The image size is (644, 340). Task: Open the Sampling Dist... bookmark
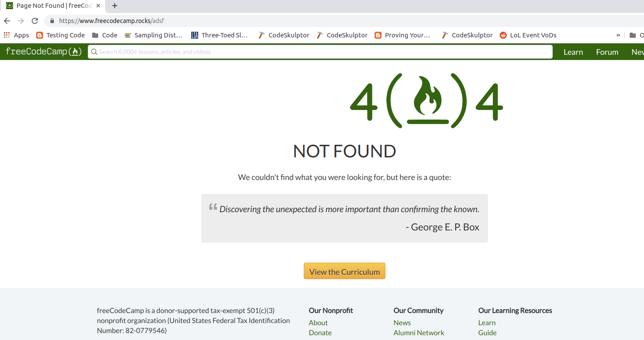153,35
